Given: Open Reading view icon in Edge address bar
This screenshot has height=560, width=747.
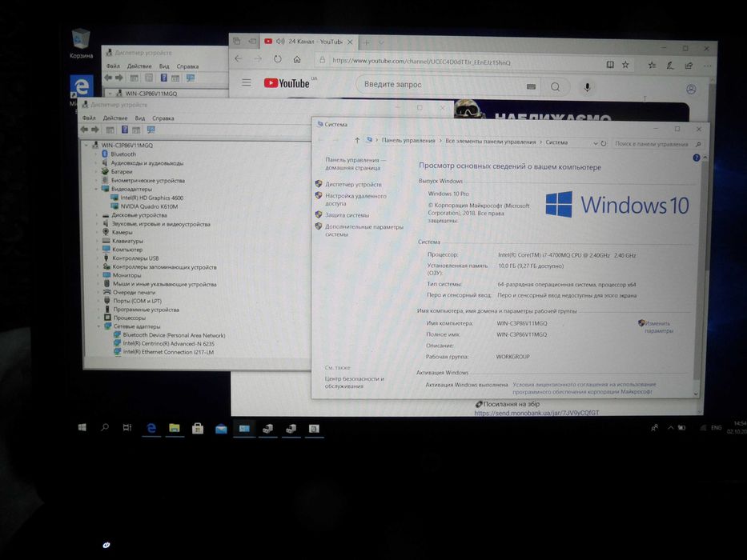Looking at the screenshot, I should pyautogui.click(x=610, y=64).
